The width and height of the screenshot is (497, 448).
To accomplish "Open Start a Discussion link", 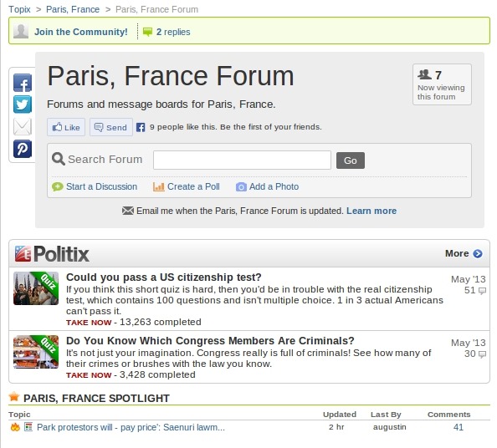I will click(x=101, y=186).
